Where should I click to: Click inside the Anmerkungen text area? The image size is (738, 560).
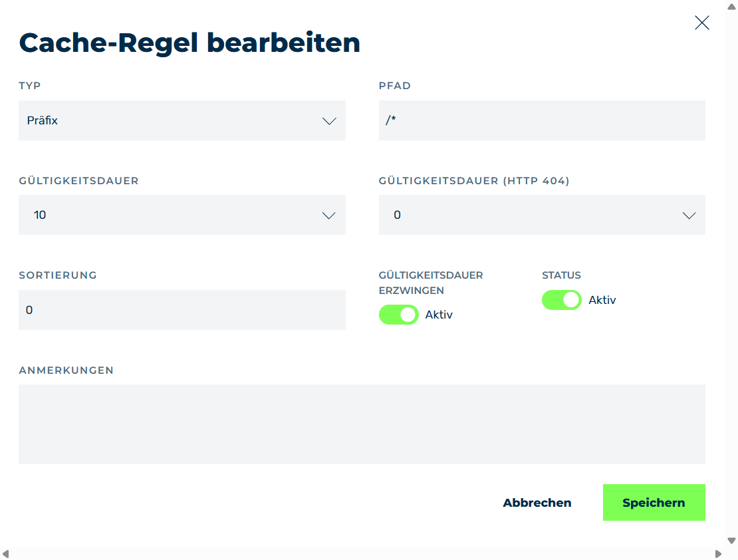[x=362, y=424]
